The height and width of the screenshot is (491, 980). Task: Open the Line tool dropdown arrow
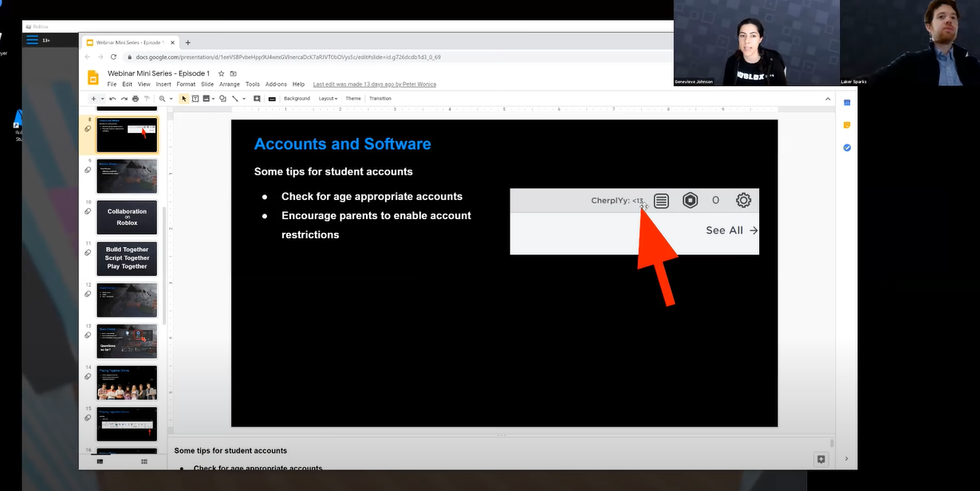pyautogui.click(x=244, y=99)
